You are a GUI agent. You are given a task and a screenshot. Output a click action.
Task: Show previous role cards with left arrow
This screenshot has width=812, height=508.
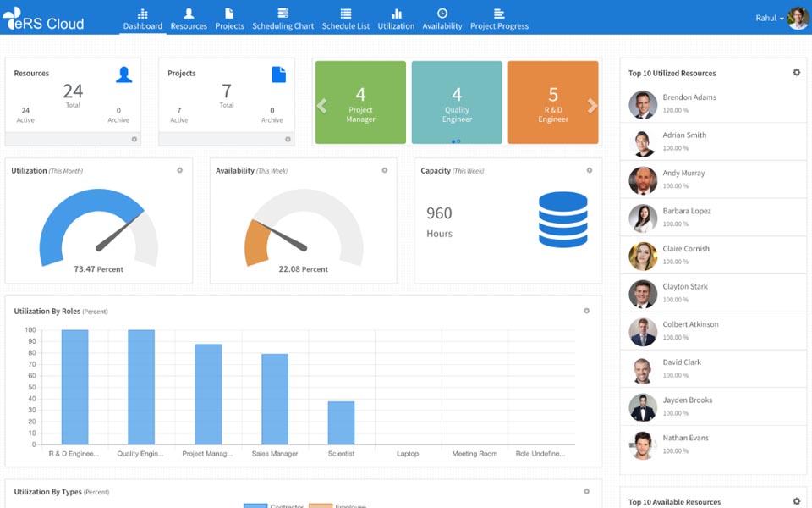click(321, 106)
